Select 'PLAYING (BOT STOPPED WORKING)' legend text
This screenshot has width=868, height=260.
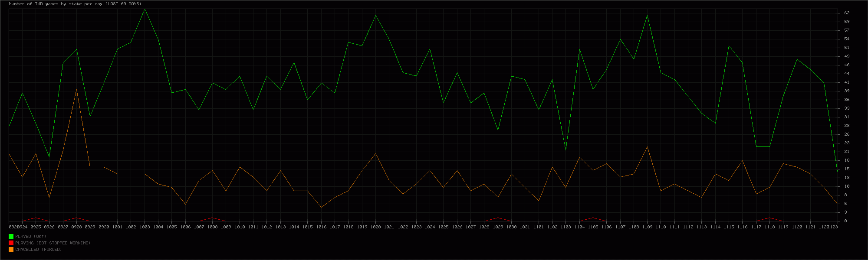[53, 243]
